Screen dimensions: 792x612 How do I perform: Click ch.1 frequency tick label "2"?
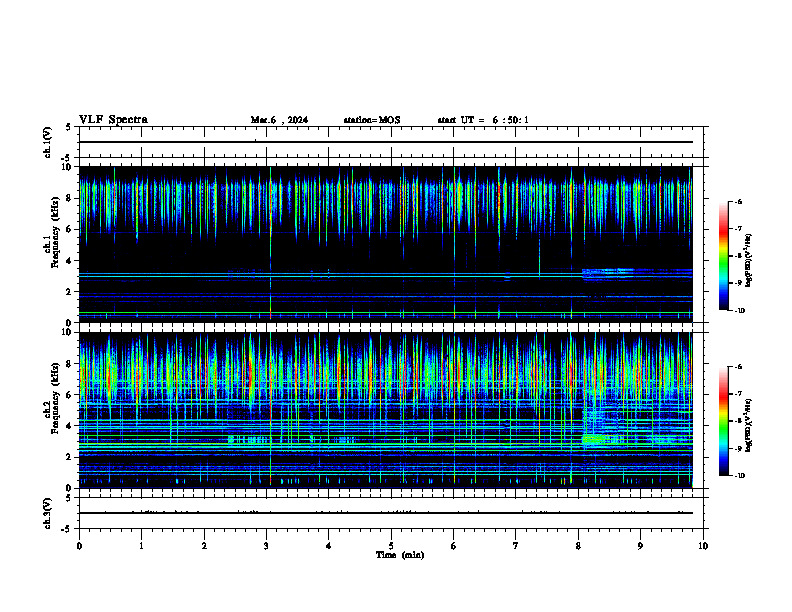70,292
